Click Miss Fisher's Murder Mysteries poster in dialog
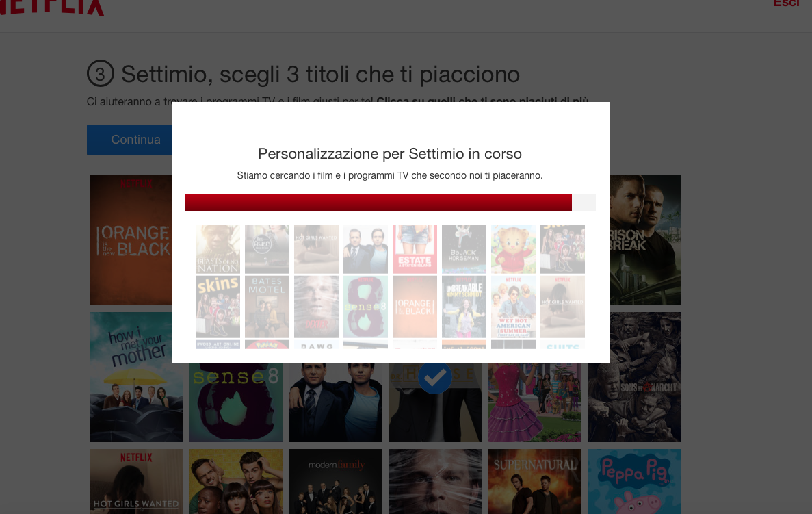 [267, 249]
